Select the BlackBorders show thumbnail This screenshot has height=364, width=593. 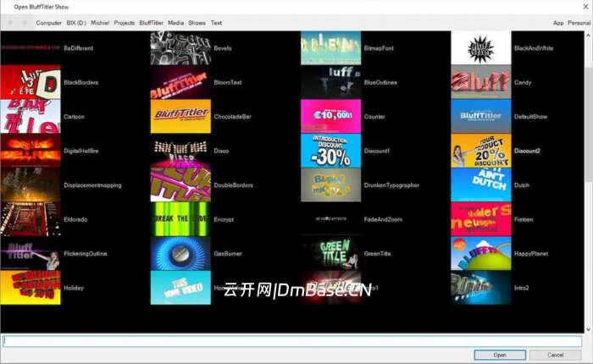(30, 82)
